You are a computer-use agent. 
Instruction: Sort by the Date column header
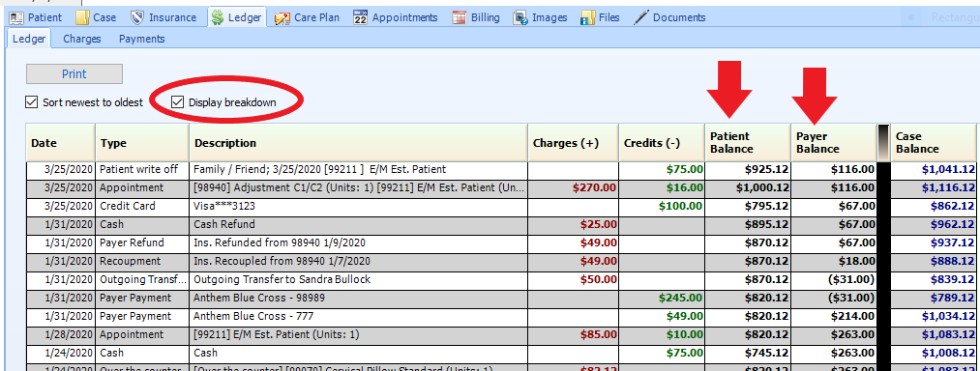click(x=60, y=143)
